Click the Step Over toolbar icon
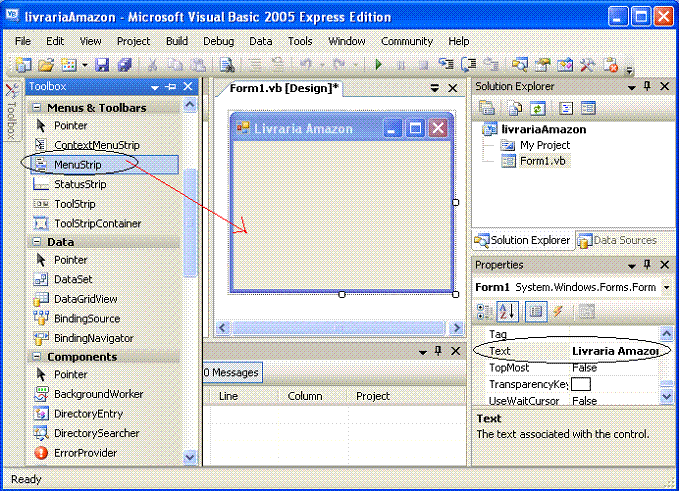Viewport: 679px width, 491px height. point(468,65)
